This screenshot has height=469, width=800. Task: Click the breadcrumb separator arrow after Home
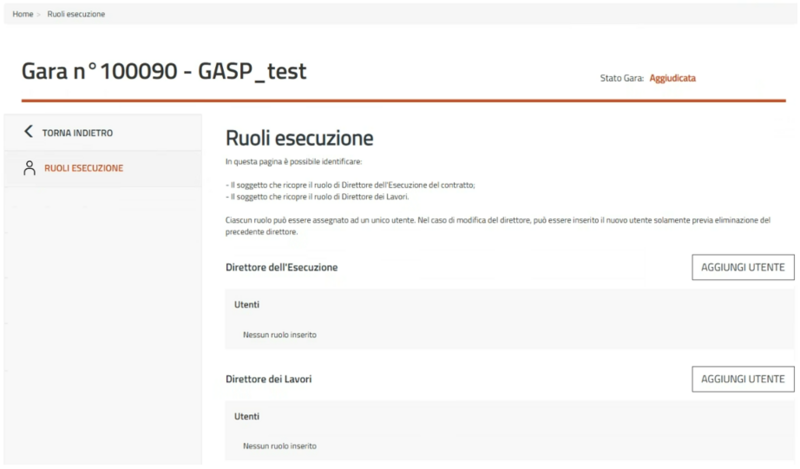(39, 14)
